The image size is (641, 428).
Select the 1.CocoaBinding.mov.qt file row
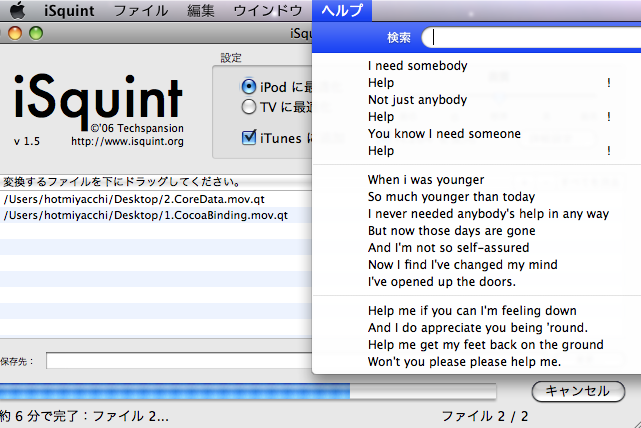point(156,215)
